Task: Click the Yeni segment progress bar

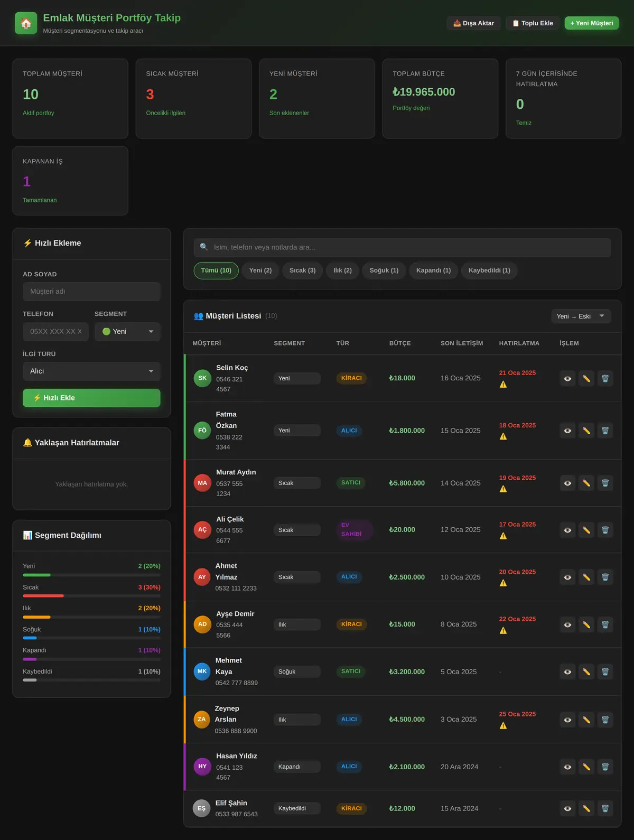Action: (91, 575)
